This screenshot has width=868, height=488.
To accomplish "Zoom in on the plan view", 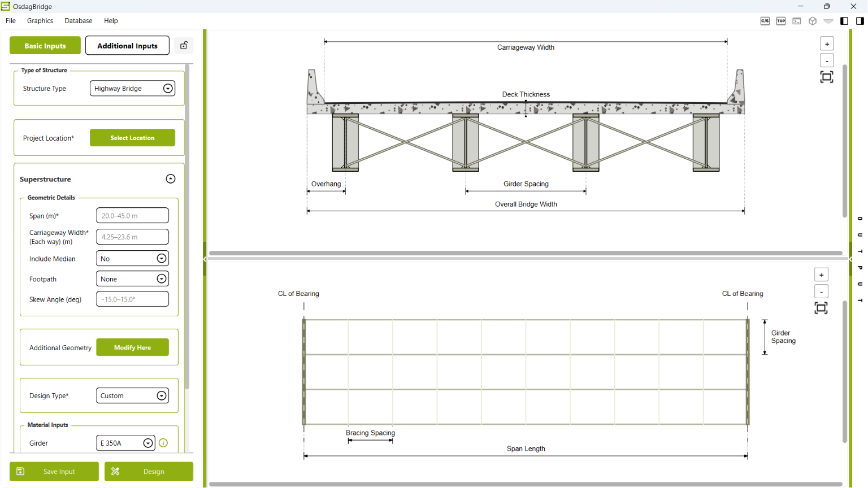I will [x=821, y=275].
